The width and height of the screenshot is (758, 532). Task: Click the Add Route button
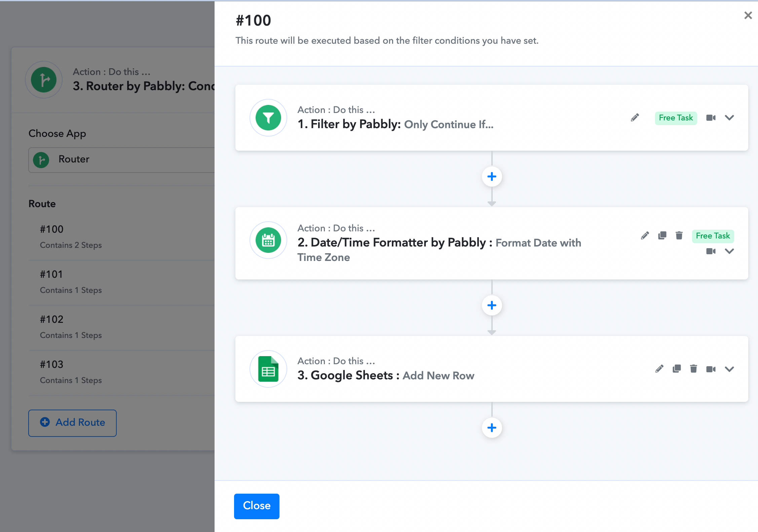72,423
